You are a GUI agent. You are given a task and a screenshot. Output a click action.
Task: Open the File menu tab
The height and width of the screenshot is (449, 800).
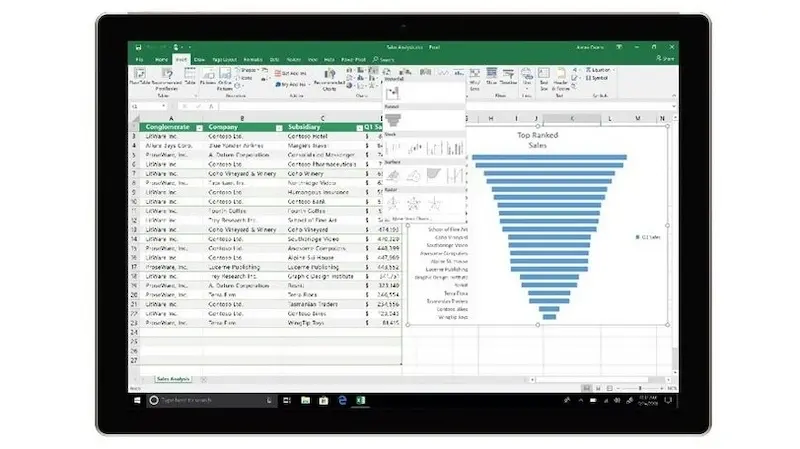pos(139,60)
